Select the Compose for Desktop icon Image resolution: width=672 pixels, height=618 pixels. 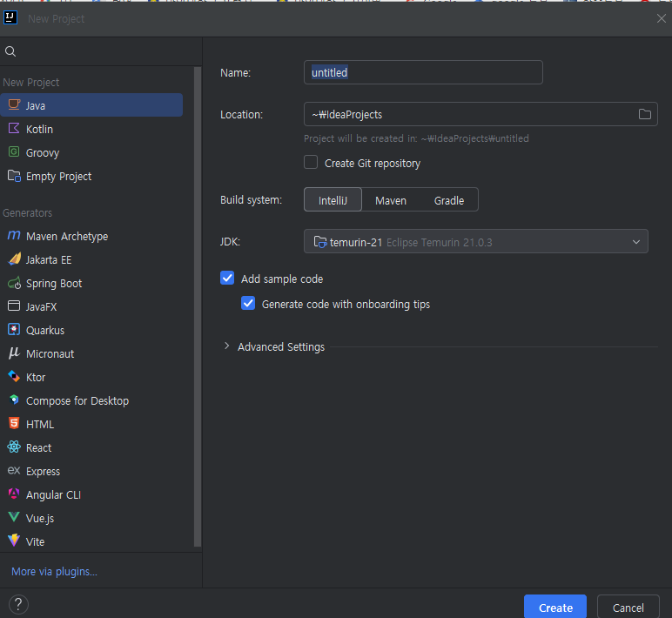pos(14,400)
